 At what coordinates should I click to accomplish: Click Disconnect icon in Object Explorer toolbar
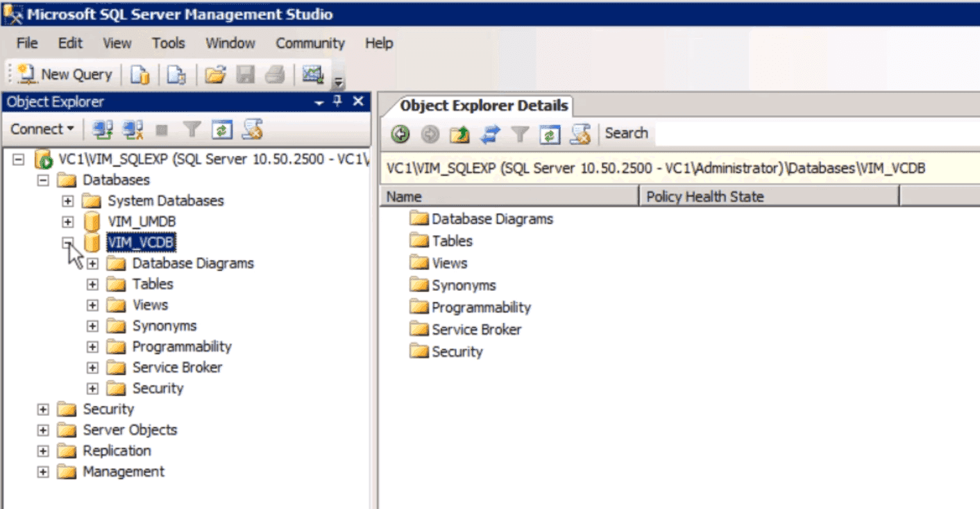133,129
